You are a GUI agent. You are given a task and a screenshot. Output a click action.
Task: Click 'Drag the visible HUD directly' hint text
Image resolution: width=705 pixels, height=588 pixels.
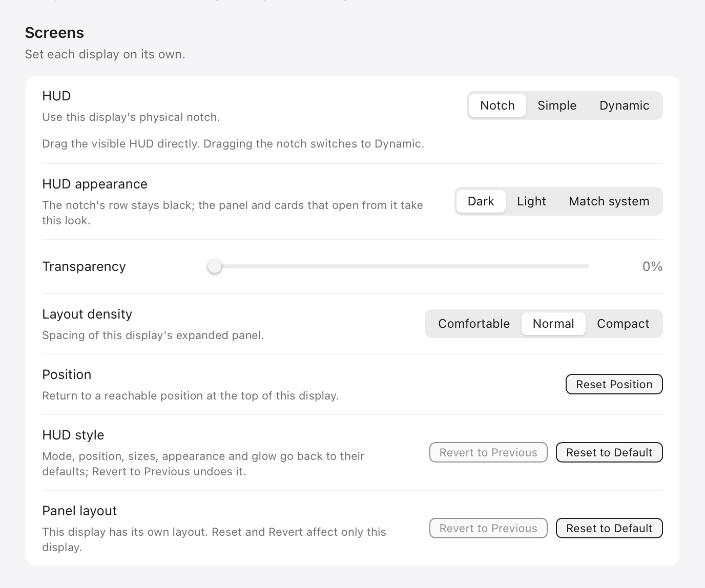click(x=233, y=143)
